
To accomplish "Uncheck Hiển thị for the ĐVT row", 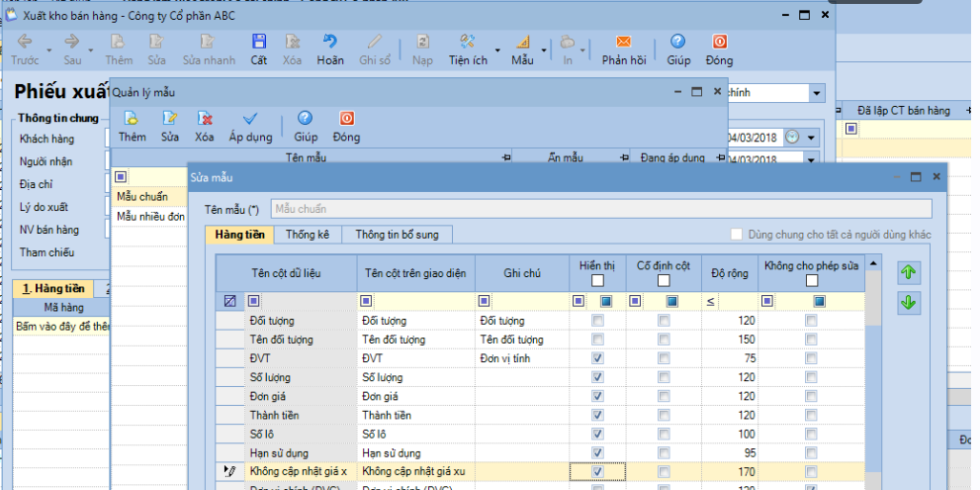I will pos(597,358).
